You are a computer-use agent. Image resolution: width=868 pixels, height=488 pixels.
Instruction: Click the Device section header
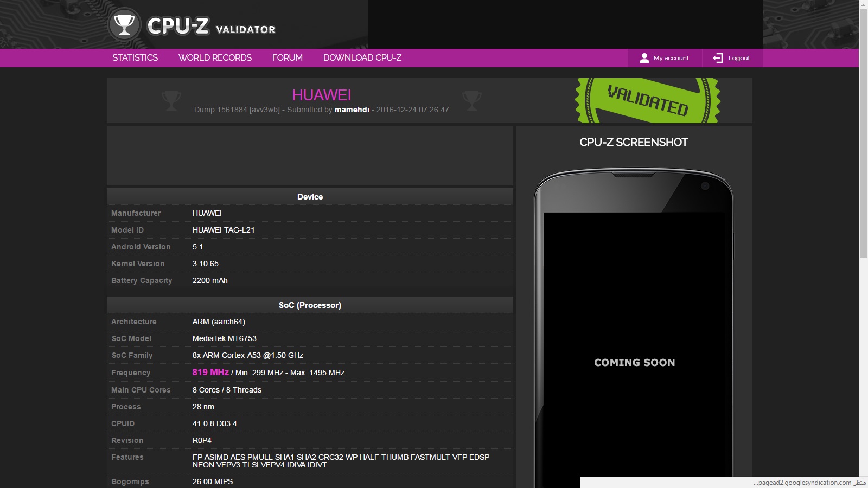pyautogui.click(x=310, y=197)
